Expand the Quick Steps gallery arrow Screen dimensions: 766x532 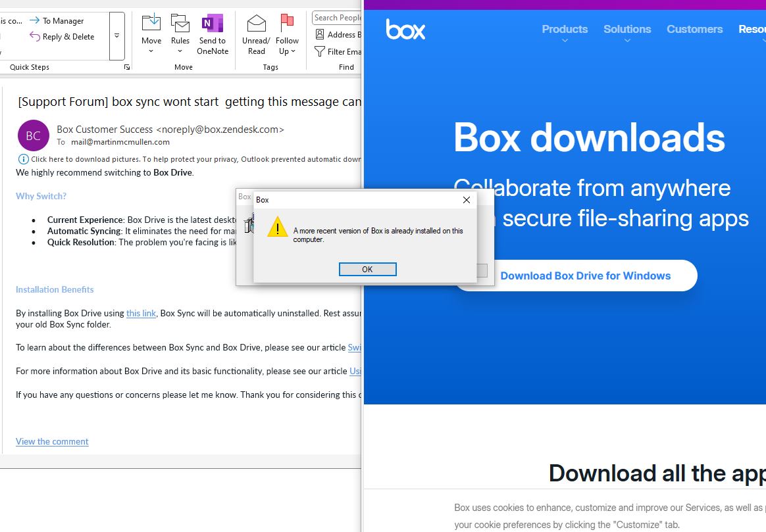point(117,36)
